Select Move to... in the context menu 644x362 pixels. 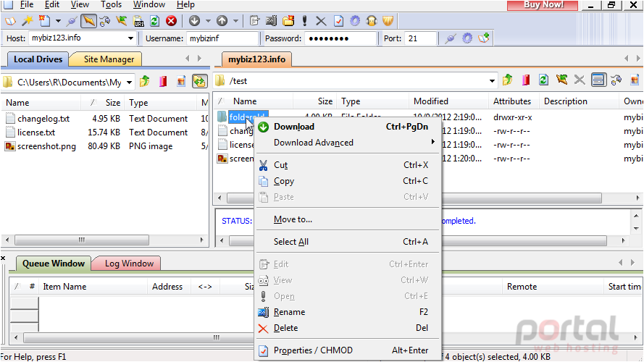348,219
